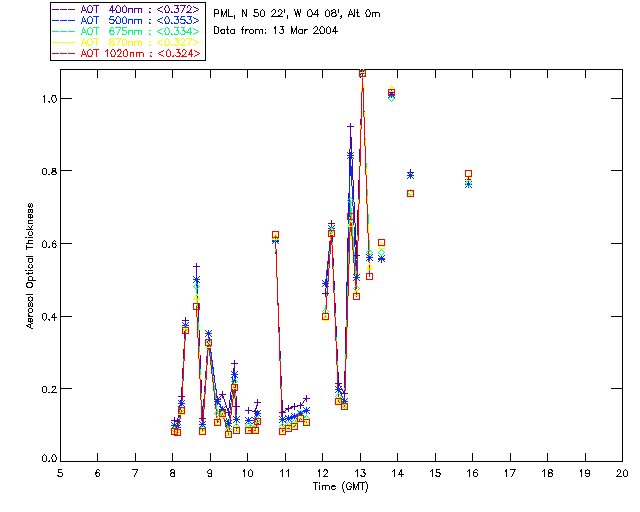This screenshot has width=640, height=512.
Task: Click the 8 x-axis tick label
Action: click(x=172, y=473)
